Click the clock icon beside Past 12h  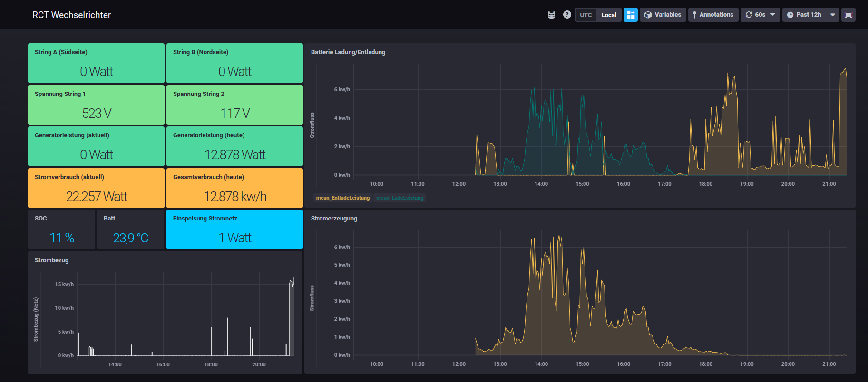coord(790,15)
